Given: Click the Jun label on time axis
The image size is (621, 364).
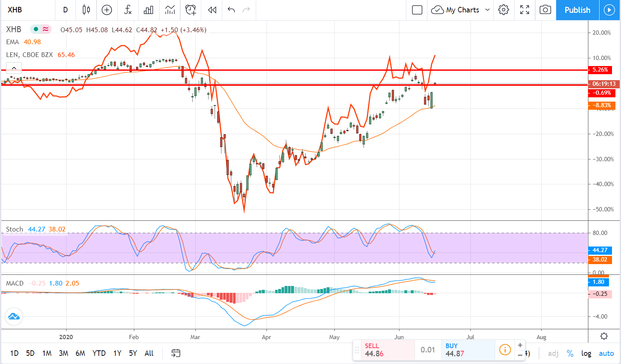Looking at the screenshot, I should pos(399,337).
